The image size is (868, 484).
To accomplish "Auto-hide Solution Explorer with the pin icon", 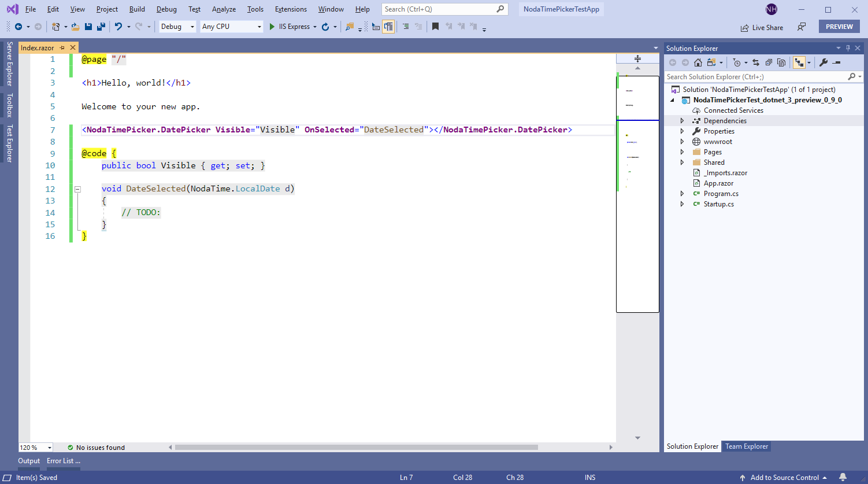I will pos(849,48).
